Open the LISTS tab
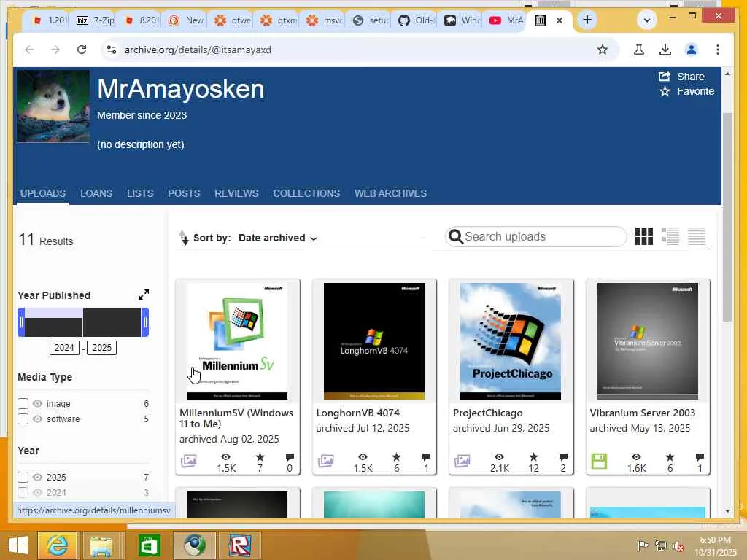This screenshot has height=560, width=747. tap(140, 193)
